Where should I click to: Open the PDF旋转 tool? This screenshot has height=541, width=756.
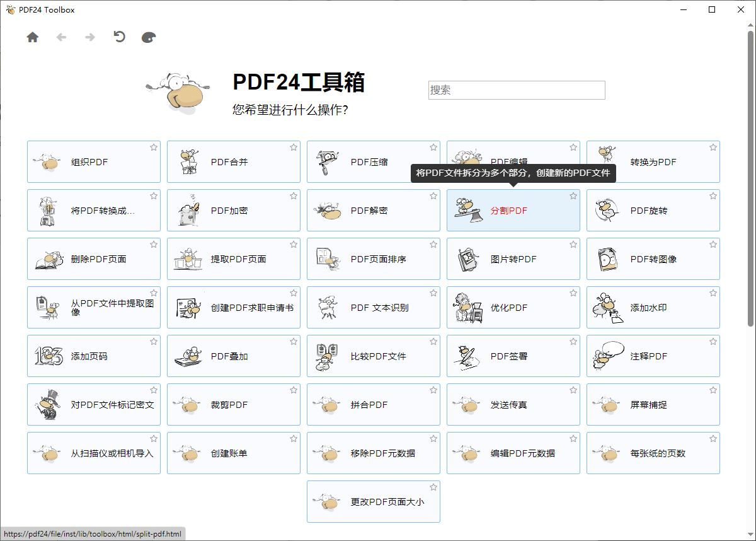click(653, 210)
